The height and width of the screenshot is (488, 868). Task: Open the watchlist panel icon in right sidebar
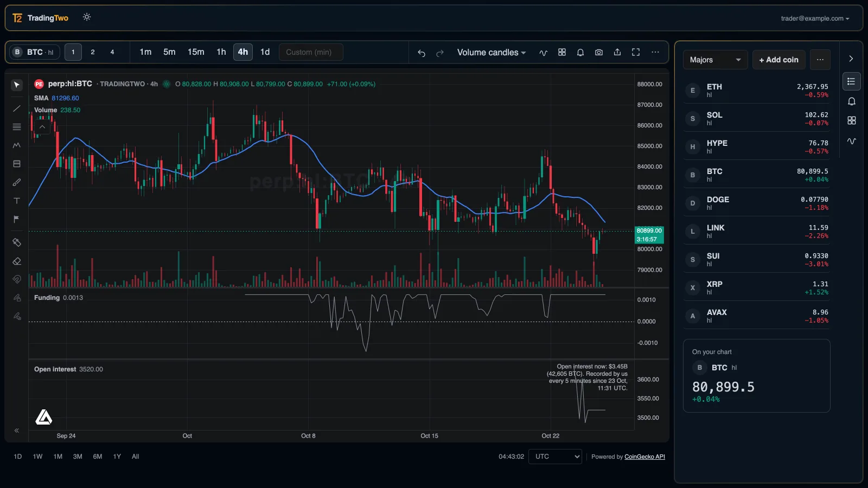[851, 81]
